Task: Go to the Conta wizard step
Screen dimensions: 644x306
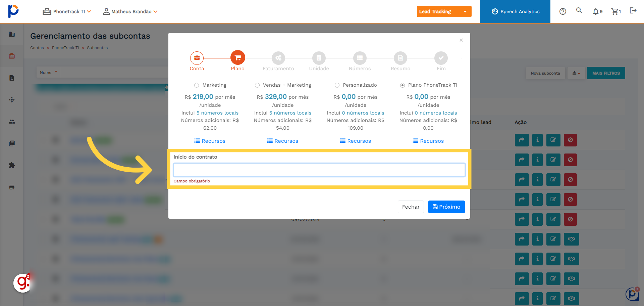Action: 197,61
